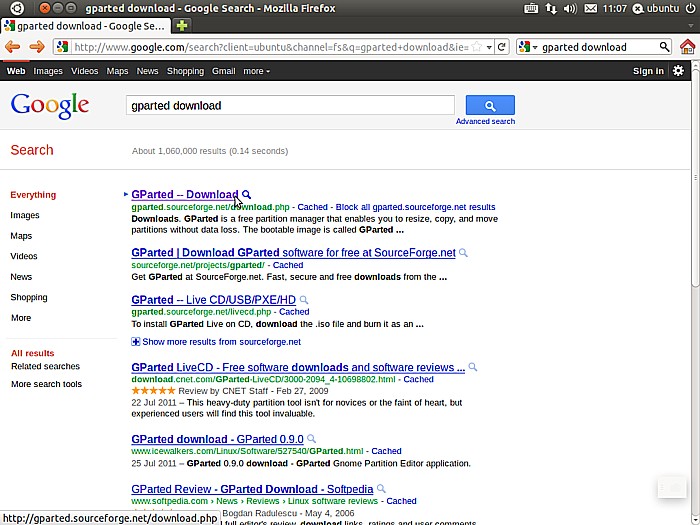Click the Google logo
700x525 pixels.
50,106
